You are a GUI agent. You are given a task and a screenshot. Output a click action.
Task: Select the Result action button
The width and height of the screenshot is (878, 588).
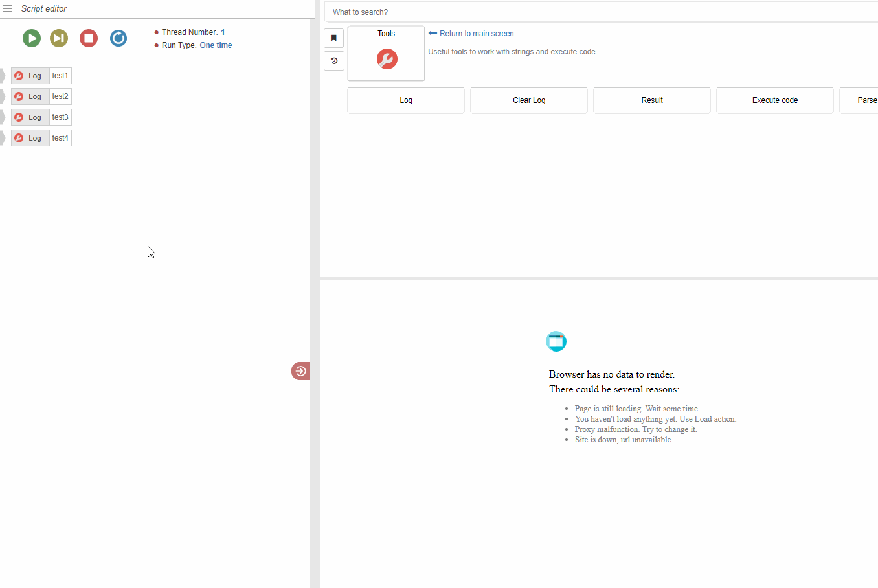(652, 100)
